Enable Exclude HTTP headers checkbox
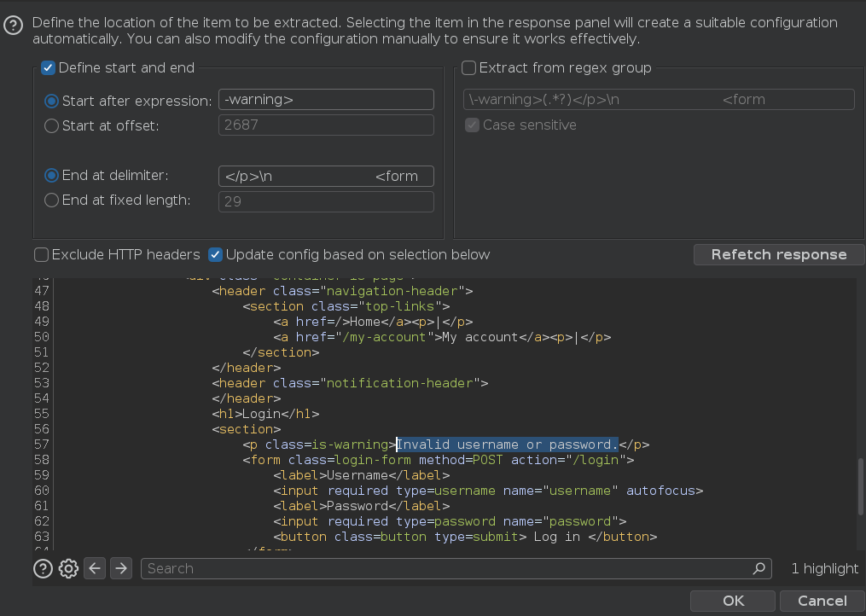 pyautogui.click(x=42, y=255)
